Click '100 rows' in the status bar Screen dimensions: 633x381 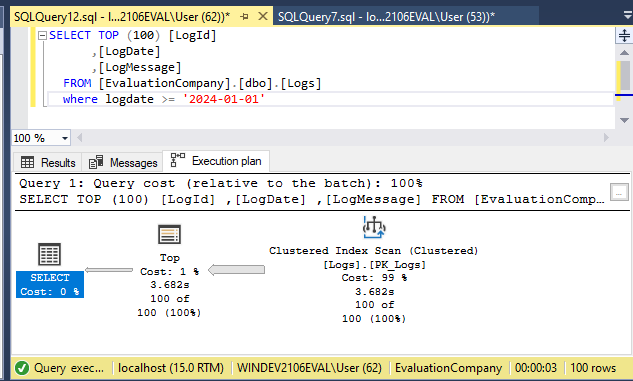(x=593, y=368)
